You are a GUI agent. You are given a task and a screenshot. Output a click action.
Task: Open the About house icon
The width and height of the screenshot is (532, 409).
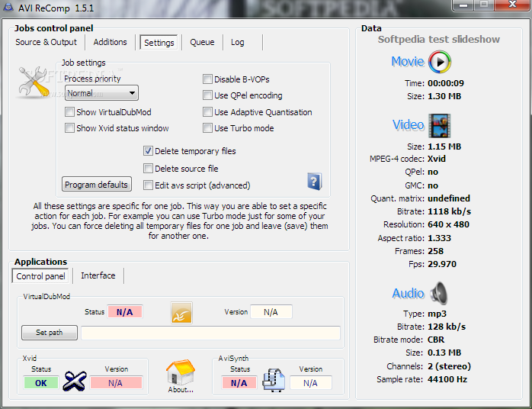point(181,372)
